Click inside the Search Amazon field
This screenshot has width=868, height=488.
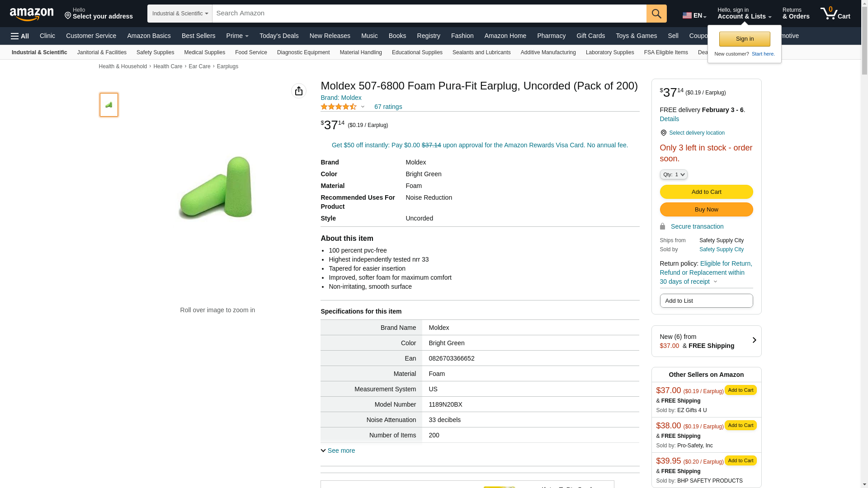tap(429, 14)
